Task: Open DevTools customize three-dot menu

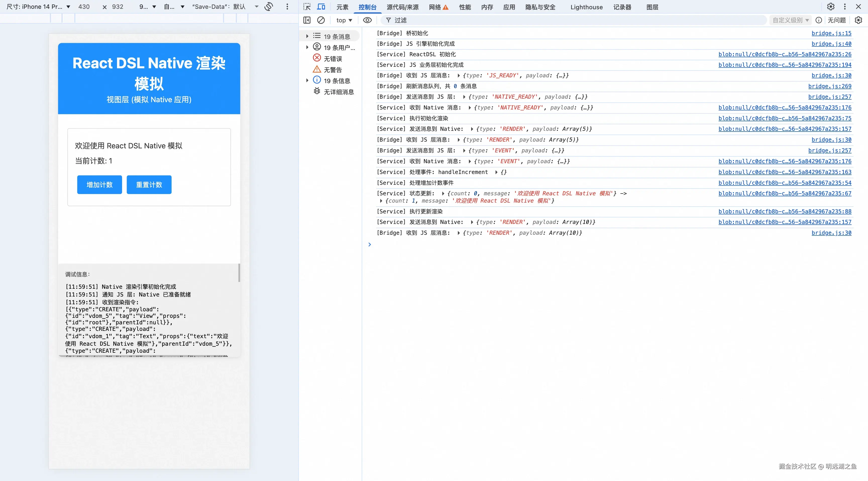Action: [845, 7]
